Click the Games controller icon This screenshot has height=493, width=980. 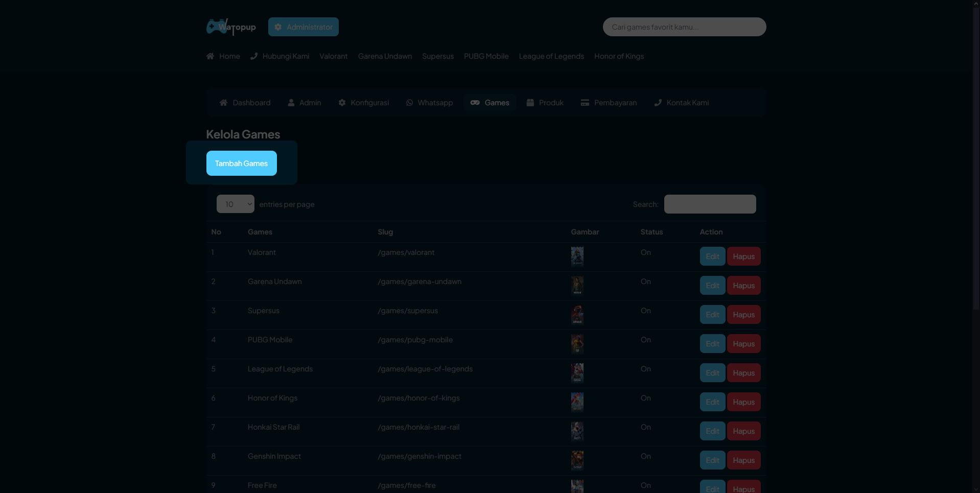(x=475, y=103)
